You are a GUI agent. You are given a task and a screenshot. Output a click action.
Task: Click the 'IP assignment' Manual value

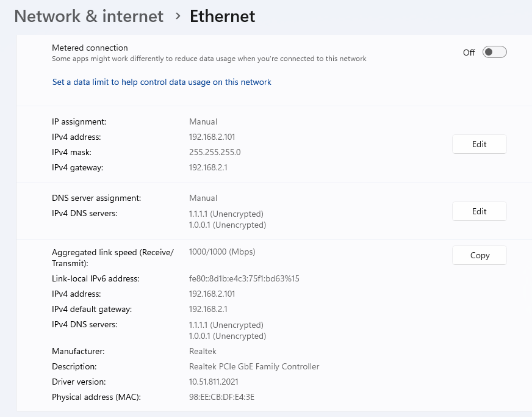click(x=203, y=121)
